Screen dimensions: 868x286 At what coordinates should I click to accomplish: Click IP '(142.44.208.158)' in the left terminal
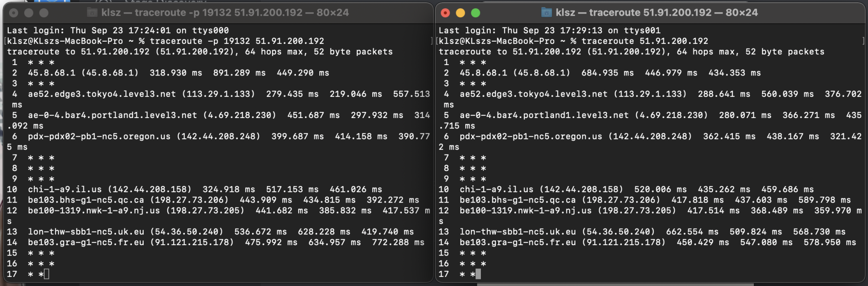pos(150,190)
